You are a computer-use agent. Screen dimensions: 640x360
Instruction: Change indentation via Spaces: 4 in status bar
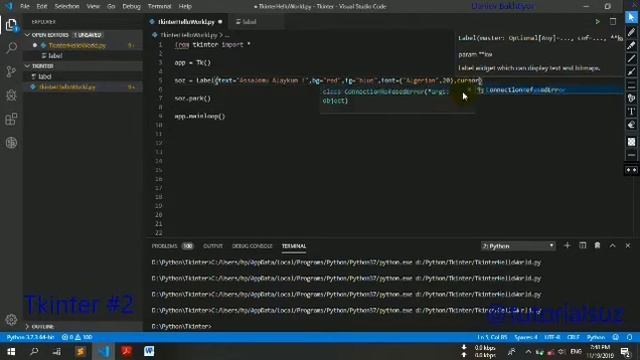[x=526, y=337]
